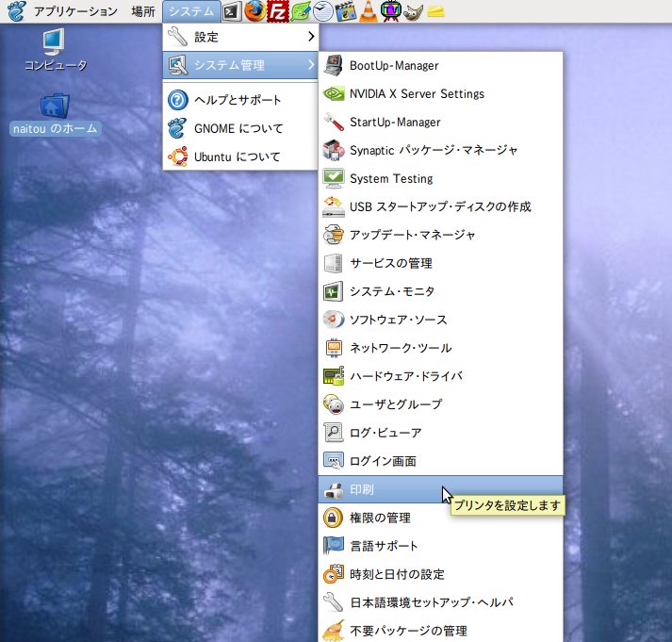
Task: Open アプリケーション menu
Action: (75, 11)
